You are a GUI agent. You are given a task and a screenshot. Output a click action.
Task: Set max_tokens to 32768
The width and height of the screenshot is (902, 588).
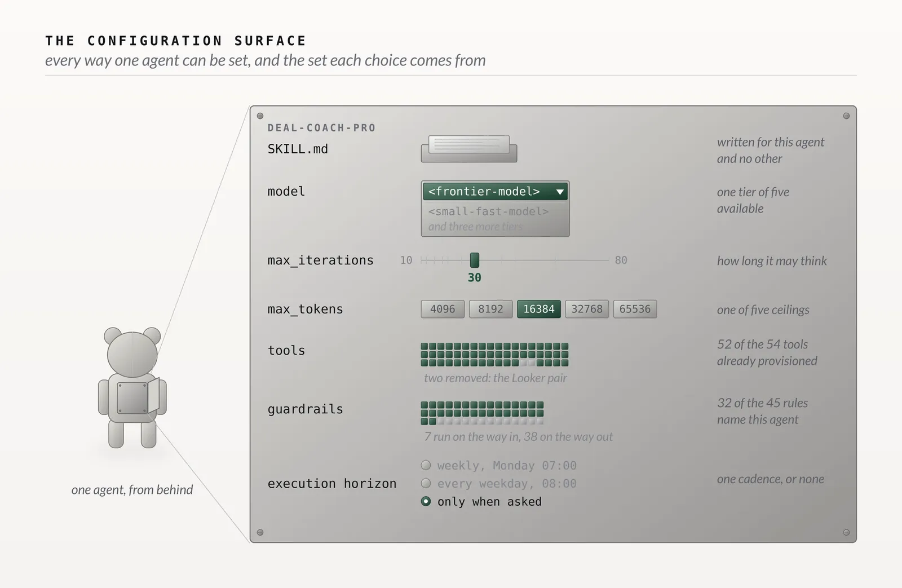tap(587, 309)
